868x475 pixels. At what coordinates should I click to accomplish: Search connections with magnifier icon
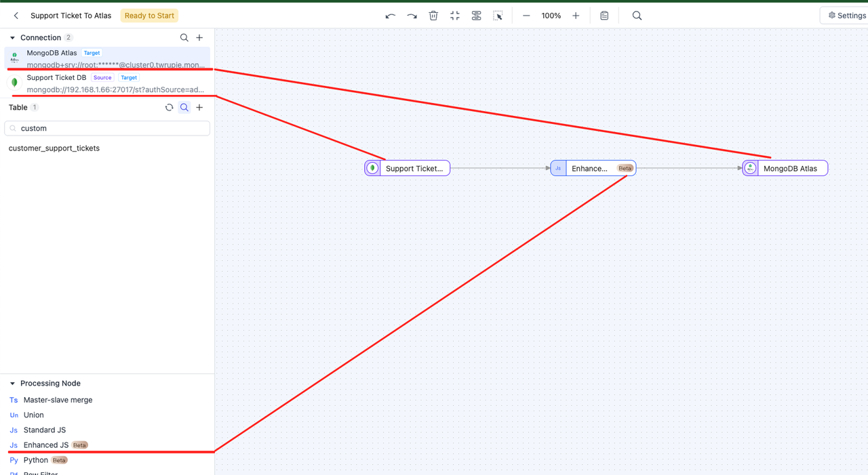(x=184, y=38)
